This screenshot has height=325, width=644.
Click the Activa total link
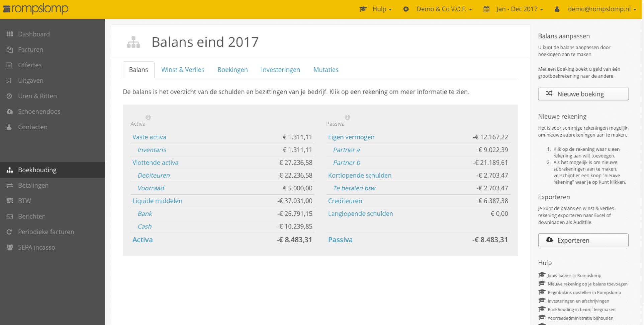pyautogui.click(x=143, y=240)
